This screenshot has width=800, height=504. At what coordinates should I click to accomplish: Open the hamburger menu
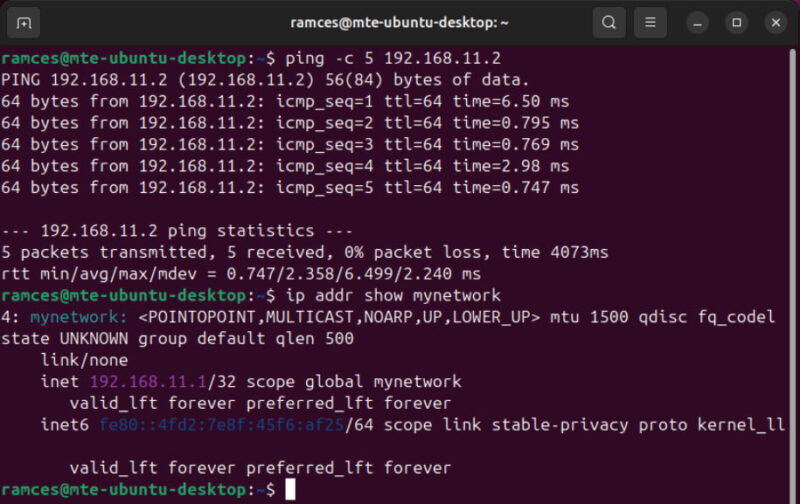click(650, 22)
